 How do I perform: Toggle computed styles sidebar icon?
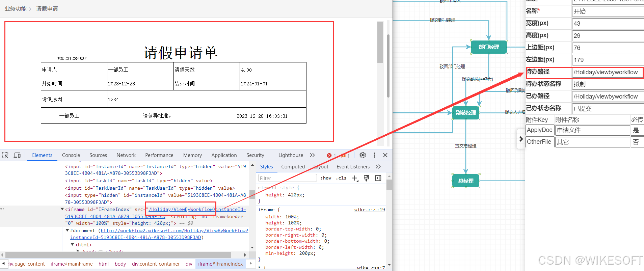(378, 178)
